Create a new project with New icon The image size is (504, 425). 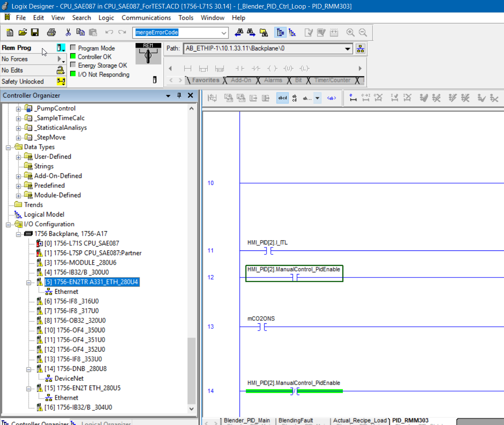9,33
